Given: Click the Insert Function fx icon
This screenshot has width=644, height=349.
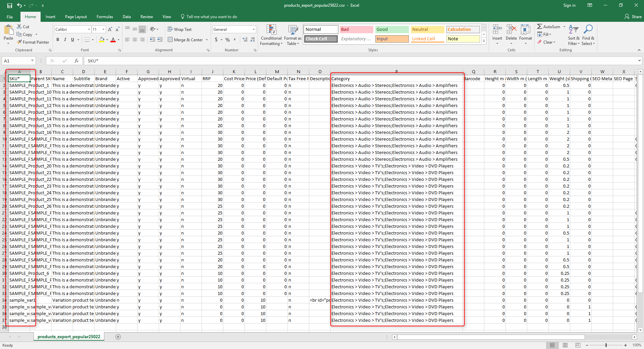Looking at the screenshot, I should point(76,61).
